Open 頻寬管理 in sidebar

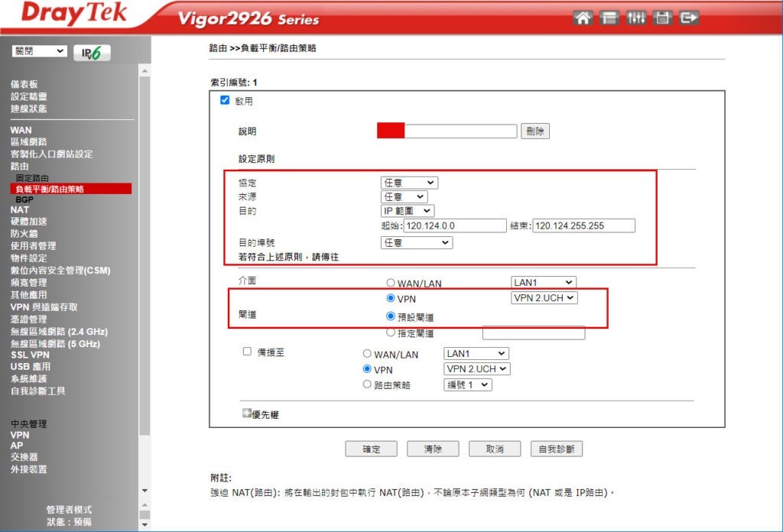(28, 283)
